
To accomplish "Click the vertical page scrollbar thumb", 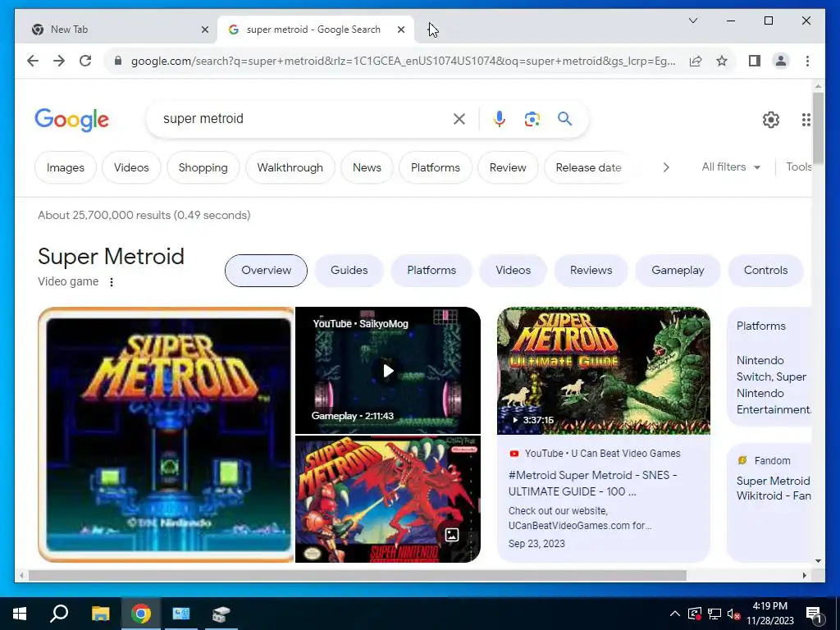I will click(818, 128).
